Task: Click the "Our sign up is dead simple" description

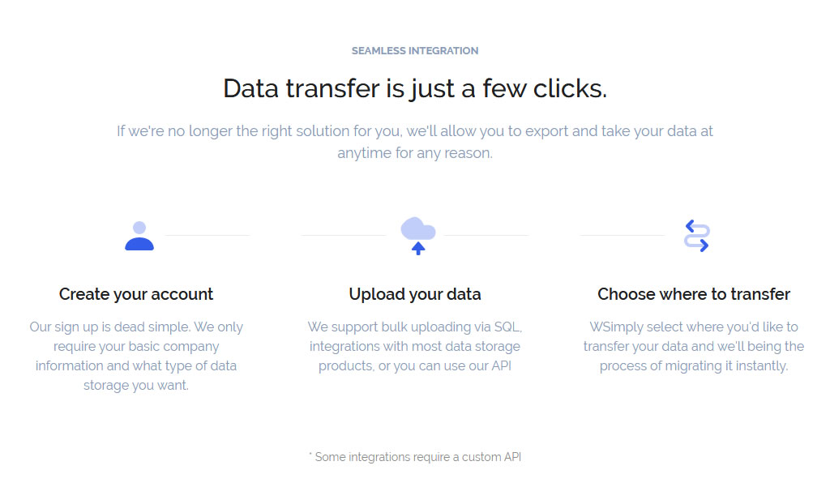Action: point(136,356)
